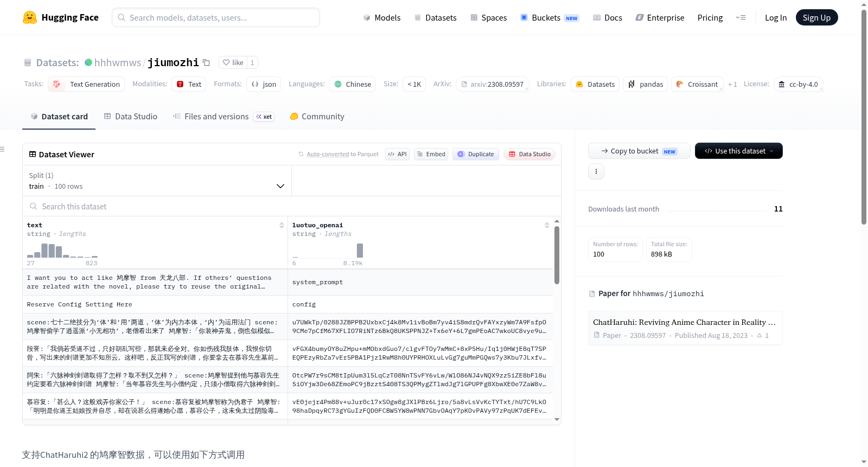Open Buckets in top navigation
The height and width of the screenshot is (467, 868).
(550, 17)
